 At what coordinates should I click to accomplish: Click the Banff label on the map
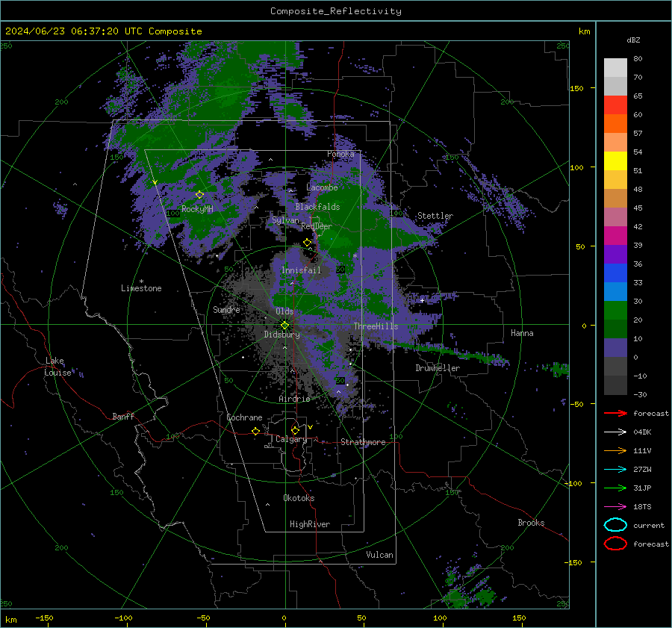coord(123,416)
